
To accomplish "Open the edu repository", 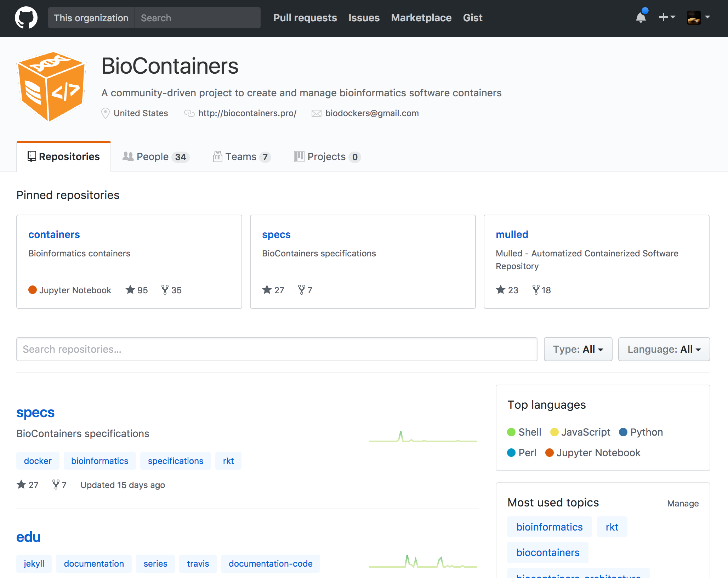I will tap(28, 537).
